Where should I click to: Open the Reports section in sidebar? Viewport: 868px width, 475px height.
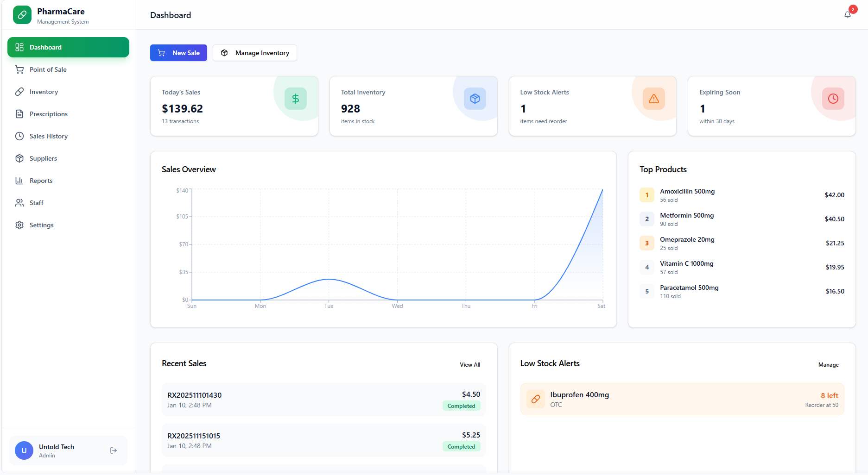(41, 181)
